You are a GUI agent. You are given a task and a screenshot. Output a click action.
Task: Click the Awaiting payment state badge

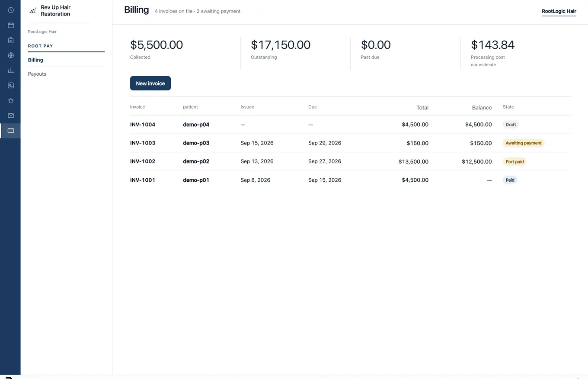(524, 143)
